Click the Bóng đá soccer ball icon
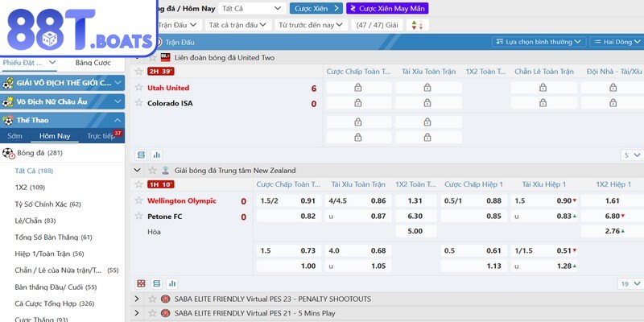The image size is (644, 322). (x=8, y=153)
